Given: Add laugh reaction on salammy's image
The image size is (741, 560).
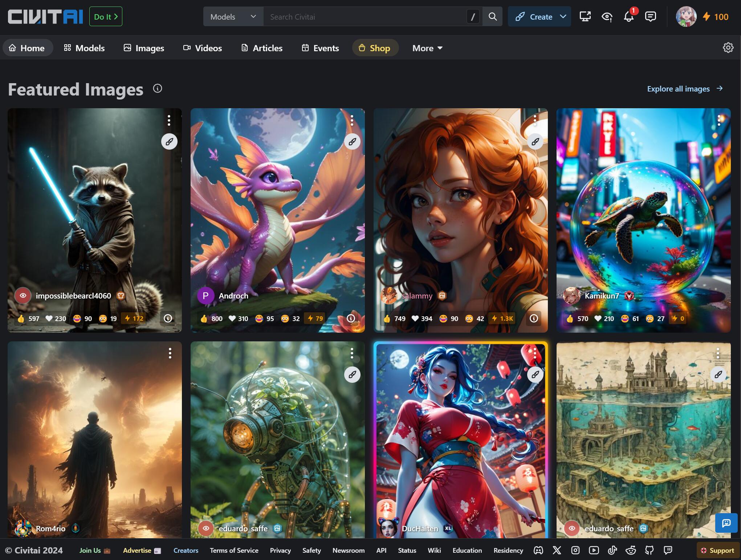Looking at the screenshot, I should (448, 318).
